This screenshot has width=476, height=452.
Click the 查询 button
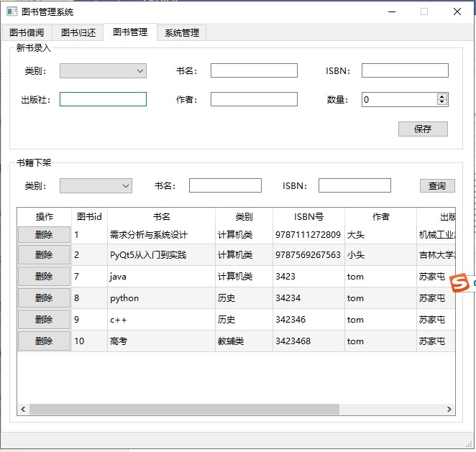tap(437, 185)
